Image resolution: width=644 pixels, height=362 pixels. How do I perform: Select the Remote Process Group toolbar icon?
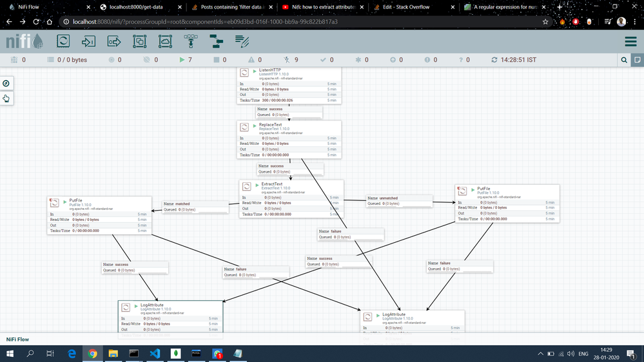pos(165,41)
